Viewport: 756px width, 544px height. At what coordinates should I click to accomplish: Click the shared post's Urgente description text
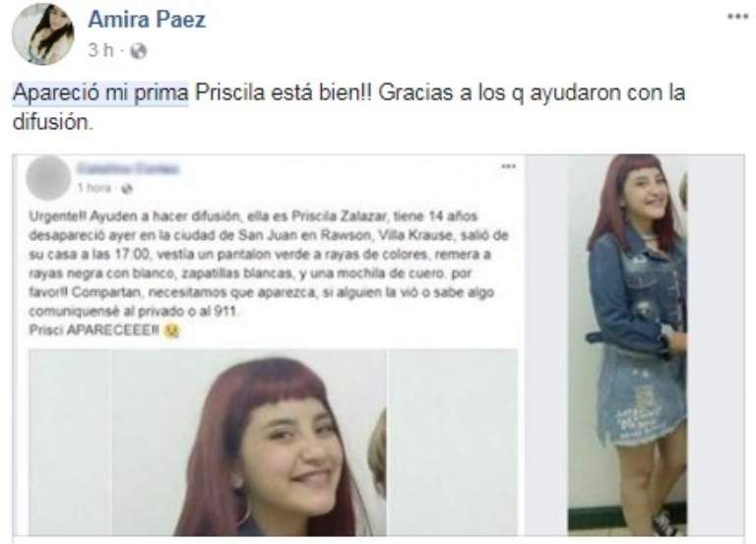pos(269,264)
